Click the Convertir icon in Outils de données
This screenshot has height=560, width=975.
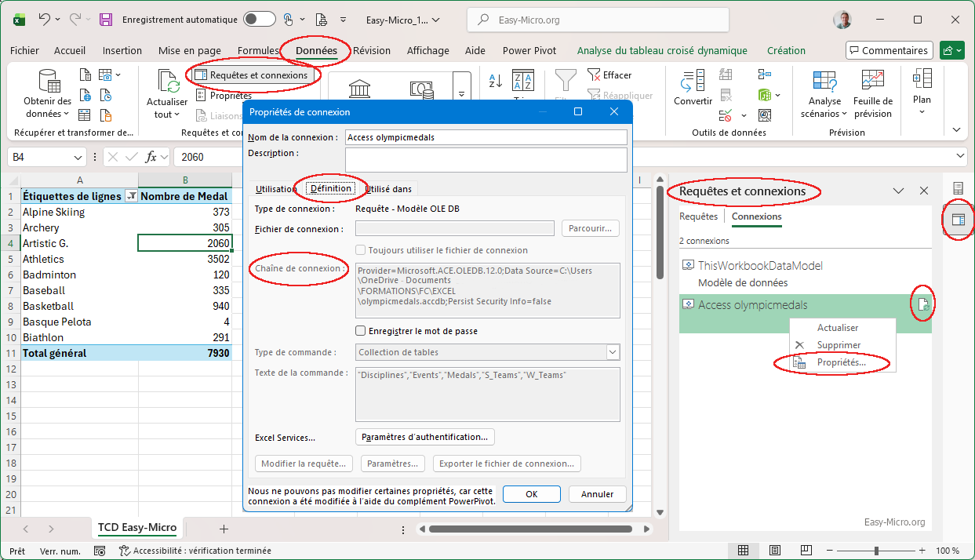(x=693, y=82)
